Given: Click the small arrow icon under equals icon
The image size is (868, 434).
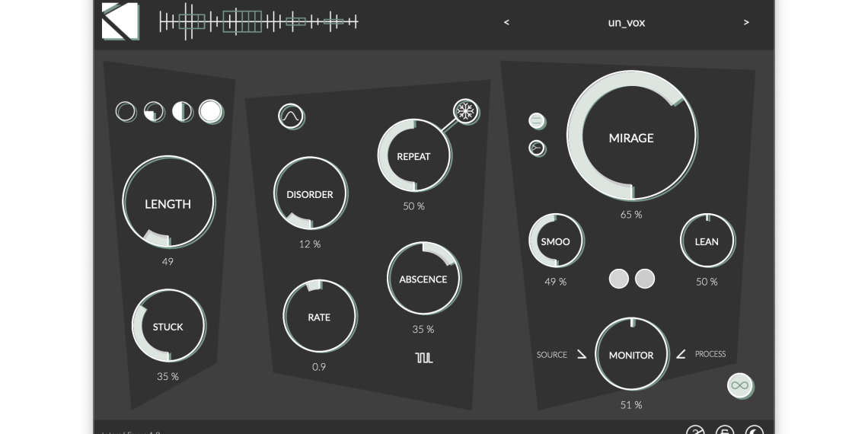Looking at the screenshot, I should [x=537, y=148].
